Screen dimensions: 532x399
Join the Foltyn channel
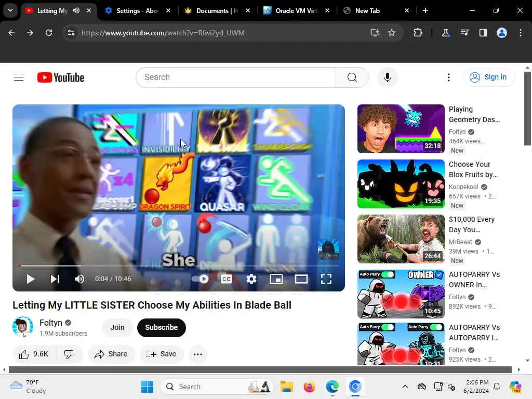pos(117,327)
